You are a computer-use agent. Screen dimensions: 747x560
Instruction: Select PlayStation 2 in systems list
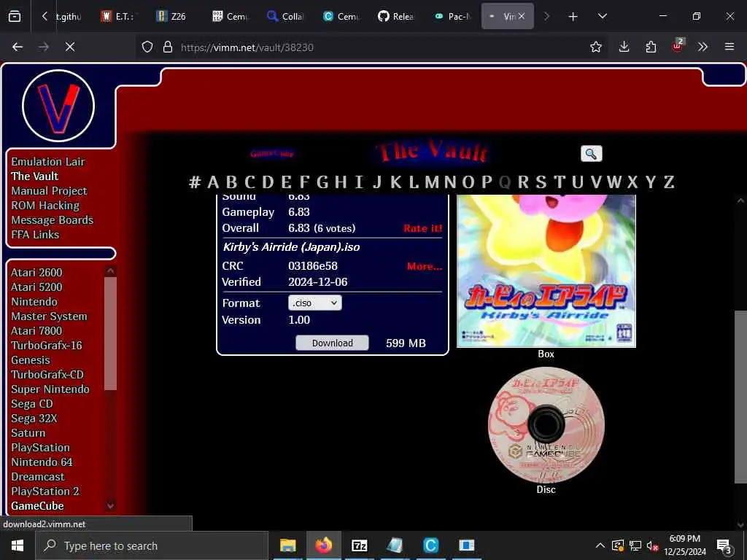45,491
